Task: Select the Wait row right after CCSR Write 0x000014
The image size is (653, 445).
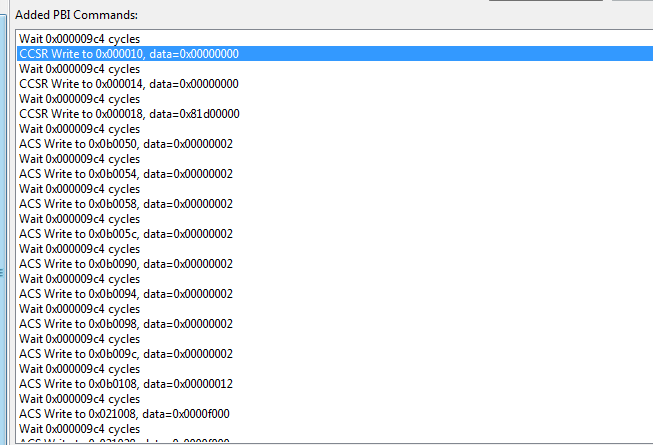Action: tap(335, 99)
